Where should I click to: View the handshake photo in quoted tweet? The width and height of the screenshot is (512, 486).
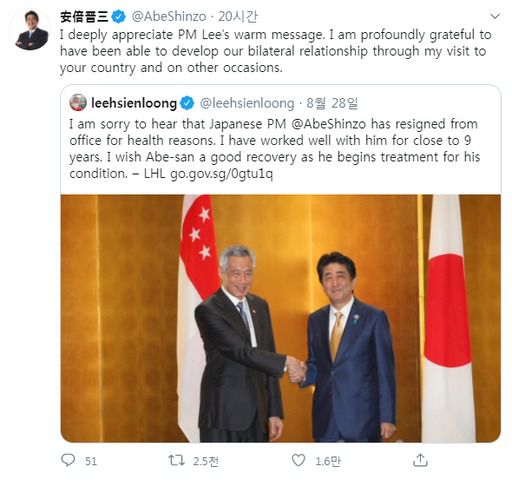pyautogui.click(x=281, y=318)
